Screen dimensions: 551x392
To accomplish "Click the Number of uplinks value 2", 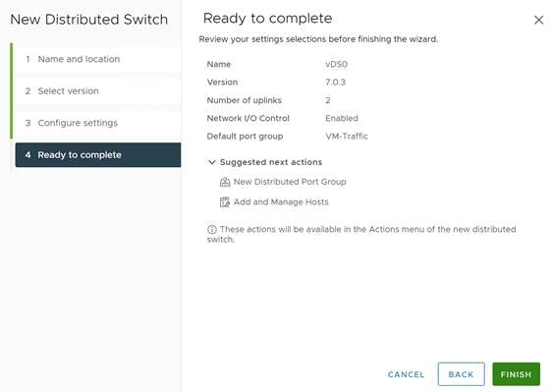I will (328, 100).
